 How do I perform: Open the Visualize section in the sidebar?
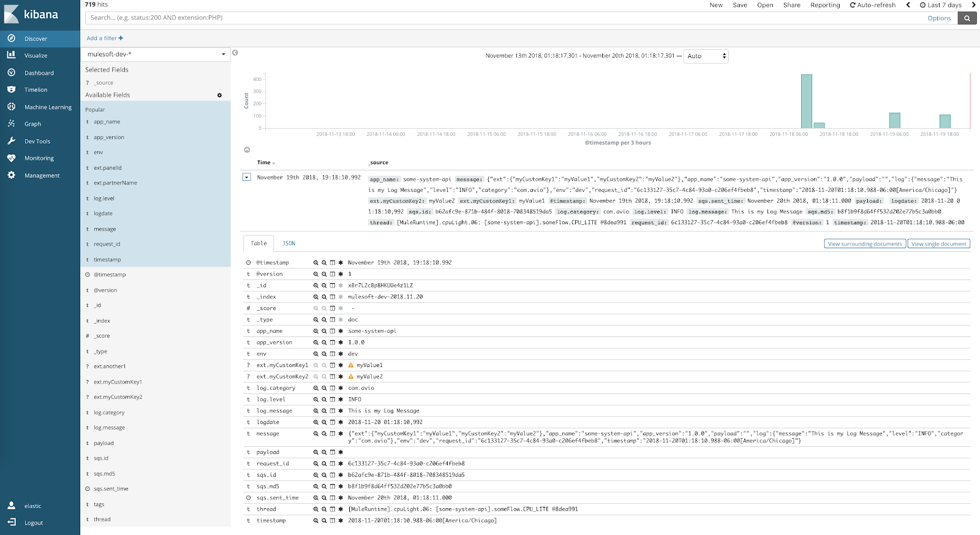click(x=36, y=56)
